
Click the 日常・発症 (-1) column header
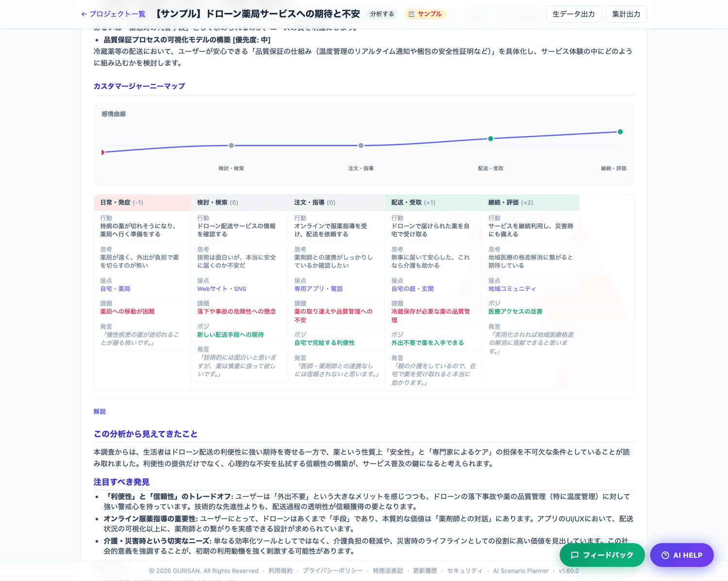(x=142, y=202)
